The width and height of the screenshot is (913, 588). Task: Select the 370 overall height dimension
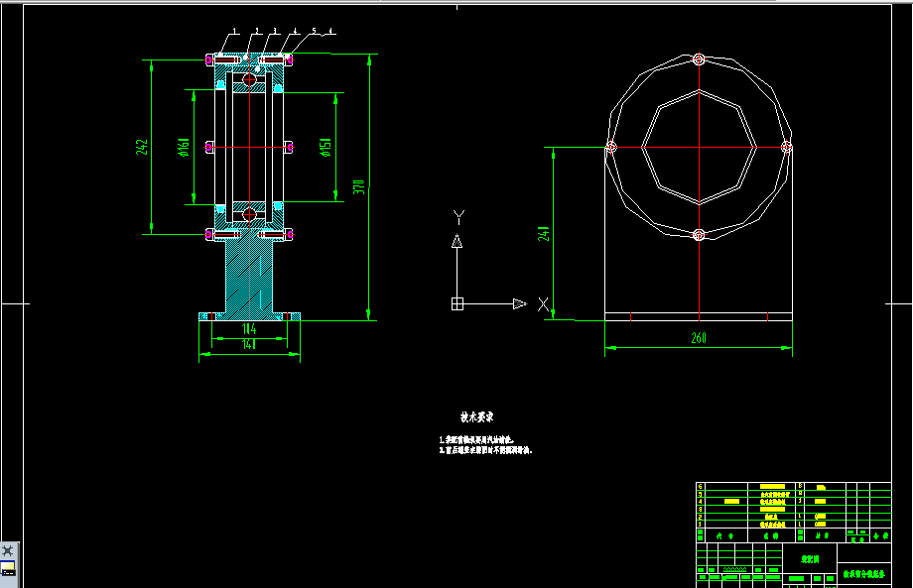359,186
